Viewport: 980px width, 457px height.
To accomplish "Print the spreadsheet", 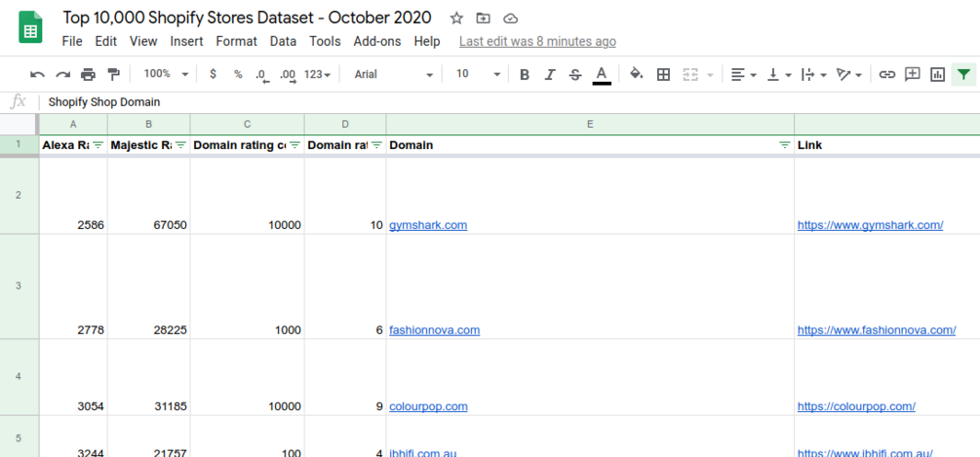I will point(88,75).
